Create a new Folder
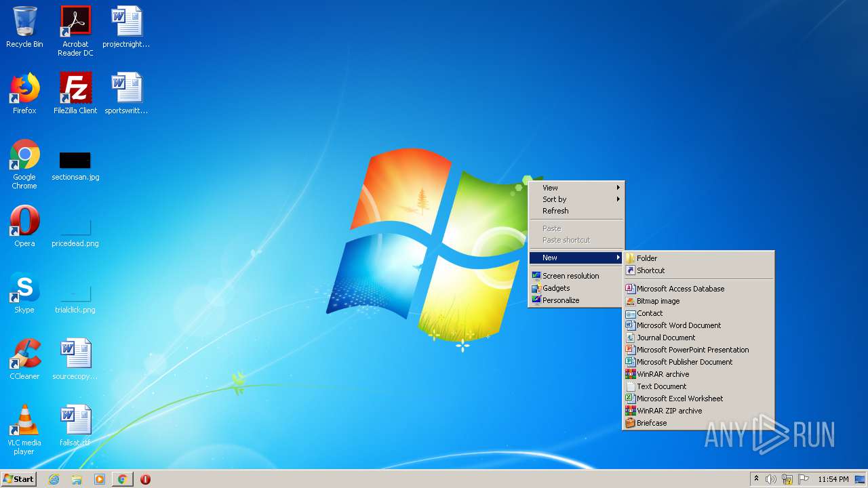The image size is (868, 488). coord(698,258)
